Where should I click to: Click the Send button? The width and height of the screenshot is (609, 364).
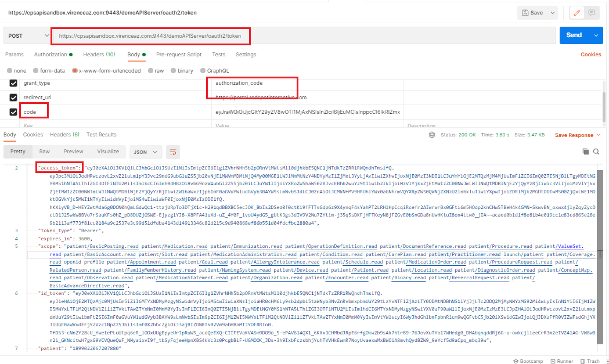[575, 36]
